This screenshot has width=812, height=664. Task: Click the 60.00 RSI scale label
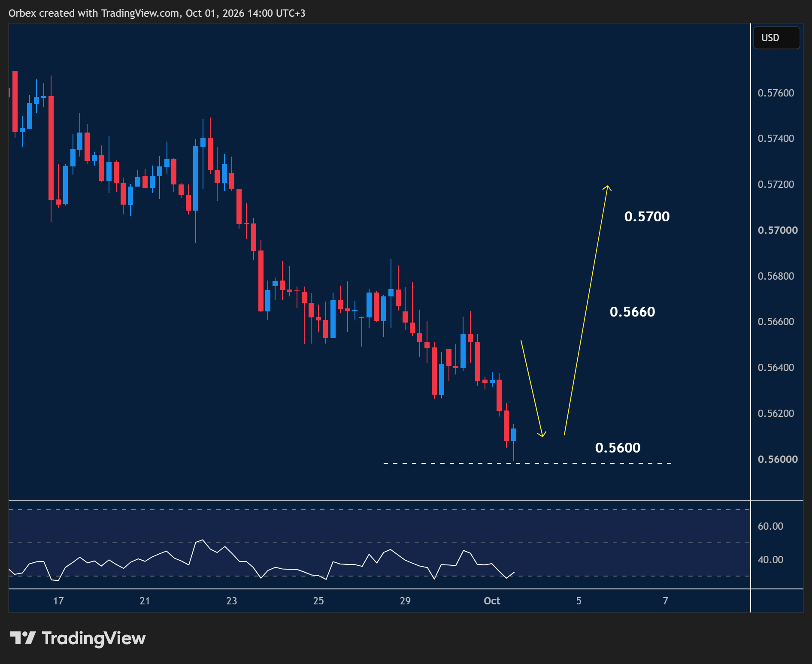[x=770, y=526]
